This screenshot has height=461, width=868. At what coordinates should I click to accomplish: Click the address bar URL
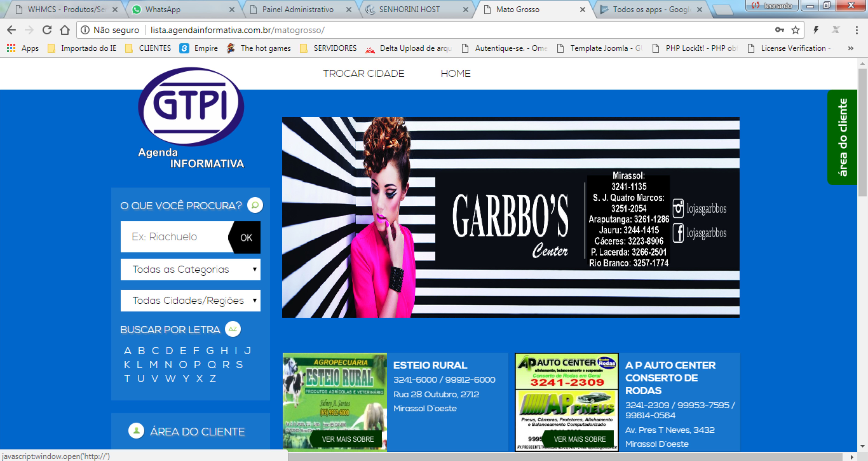238,30
